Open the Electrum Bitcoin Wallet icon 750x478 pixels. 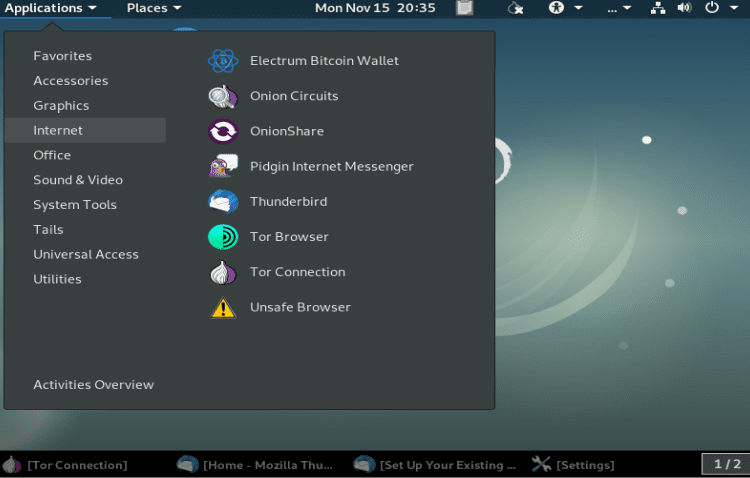223,61
